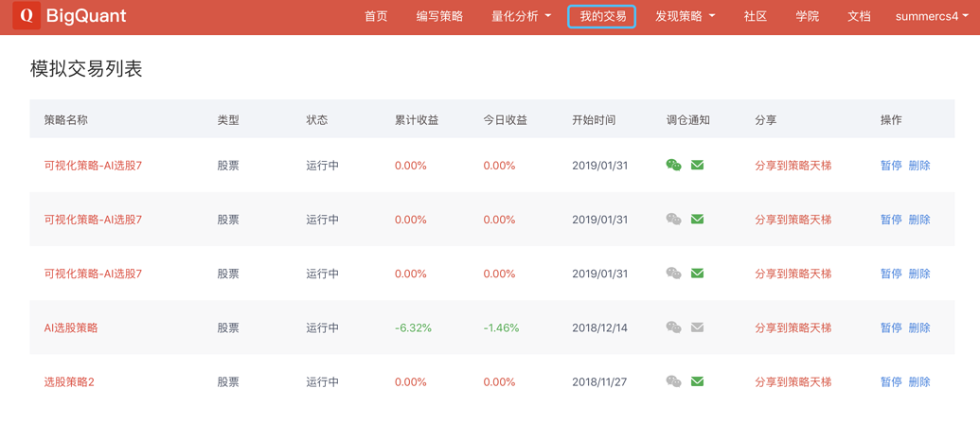
Task: Click 运行中 status in 选股策略2 row
Action: pos(323,381)
